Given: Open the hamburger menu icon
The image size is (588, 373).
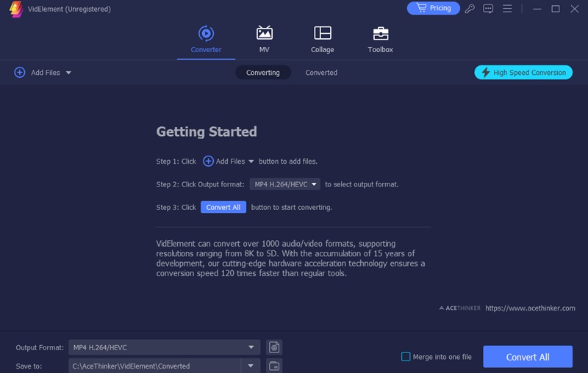Looking at the screenshot, I should pos(507,8).
